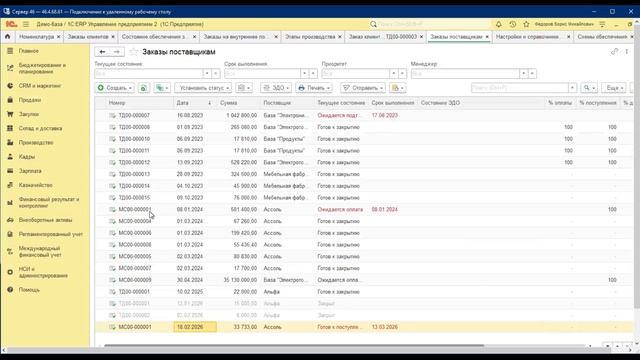Expand the Текущее состояние filter dropdown
This screenshot has width=640, height=360.
click(207, 73)
